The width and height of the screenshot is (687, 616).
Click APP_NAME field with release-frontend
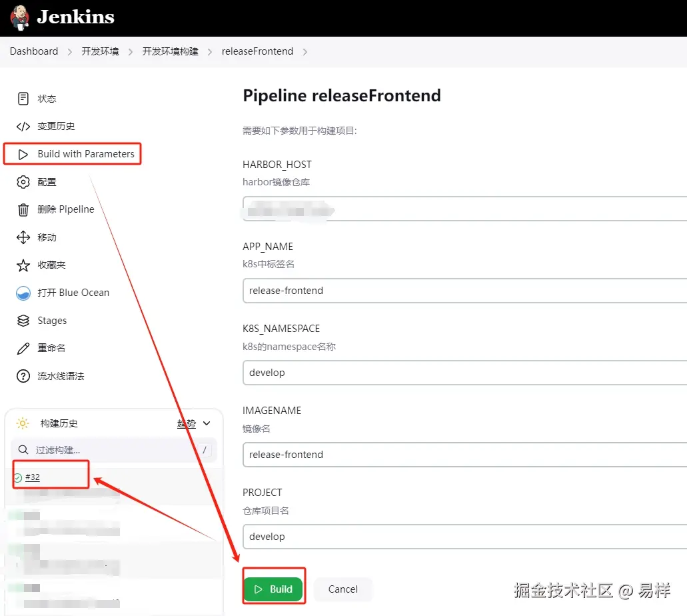point(465,291)
